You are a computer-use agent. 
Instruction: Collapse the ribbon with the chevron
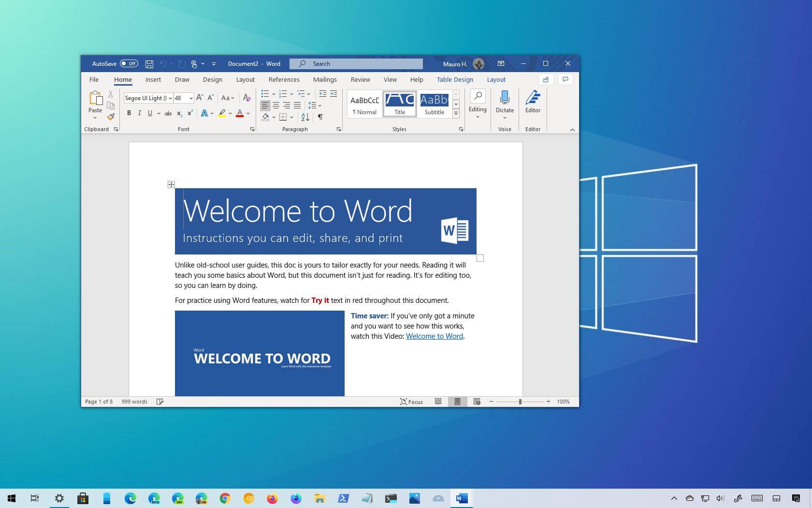[x=572, y=130]
